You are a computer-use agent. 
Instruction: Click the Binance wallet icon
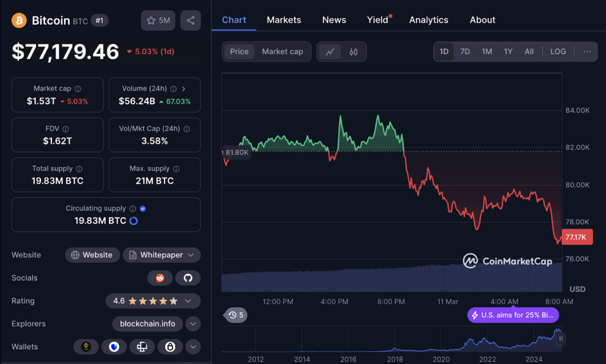tap(86, 347)
